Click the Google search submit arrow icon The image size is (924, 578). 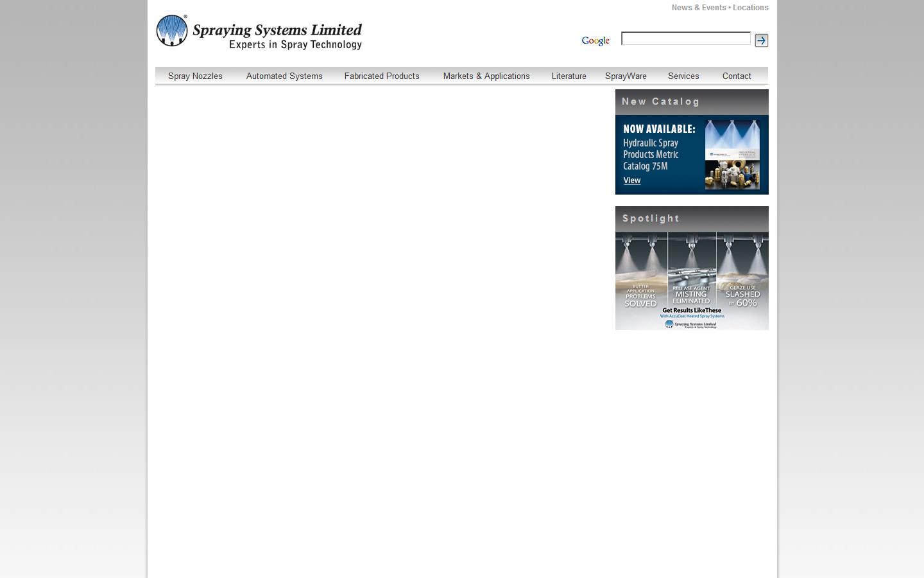761,40
